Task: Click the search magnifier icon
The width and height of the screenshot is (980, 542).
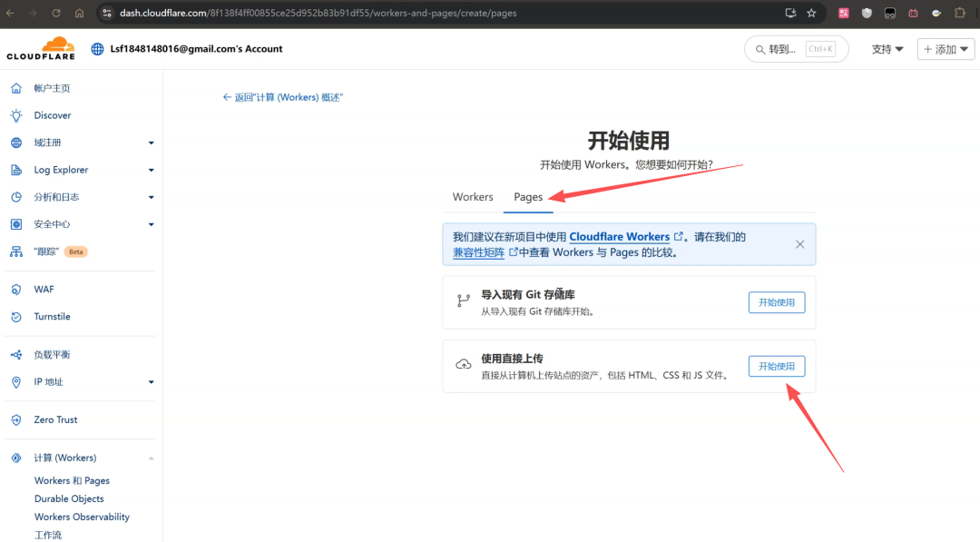Action: click(760, 49)
